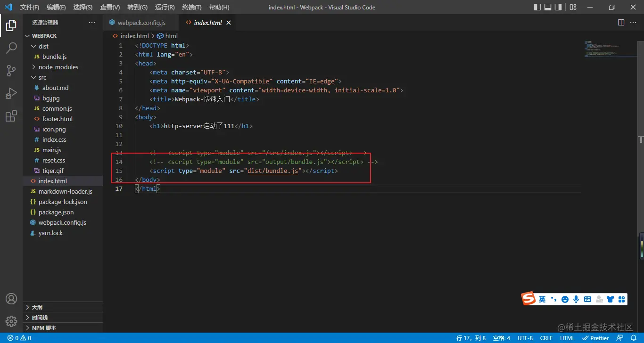This screenshot has width=644, height=343.
Task: Click the line and column indicator 行 17, 列 8
Action: pyautogui.click(x=471, y=338)
